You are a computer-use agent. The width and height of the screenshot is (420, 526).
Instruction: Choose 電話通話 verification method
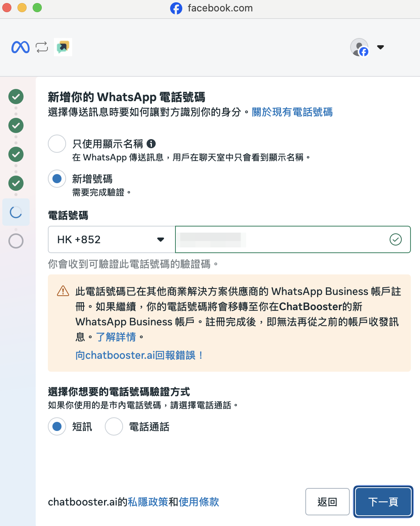coord(114,426)
